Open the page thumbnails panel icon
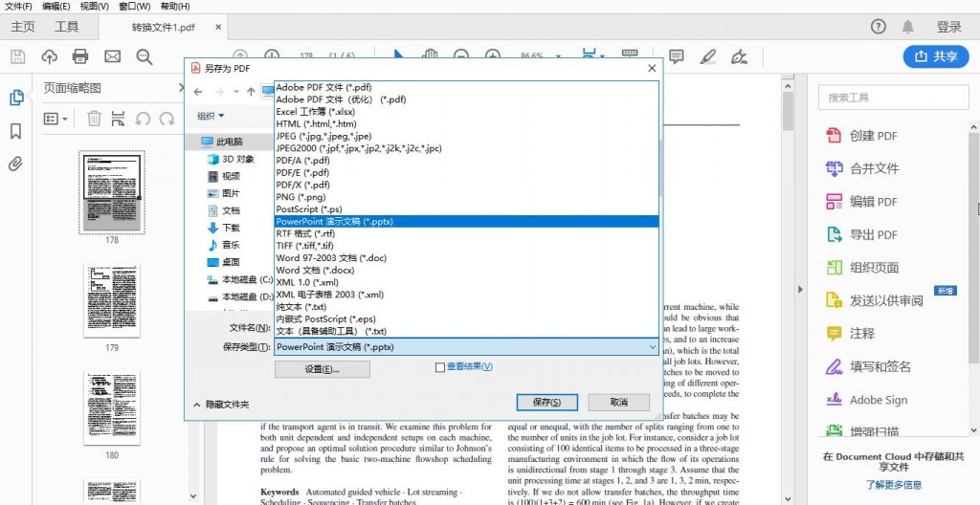Image resolution: width=980 pixels, height=505 pixels. click(16, 98)
